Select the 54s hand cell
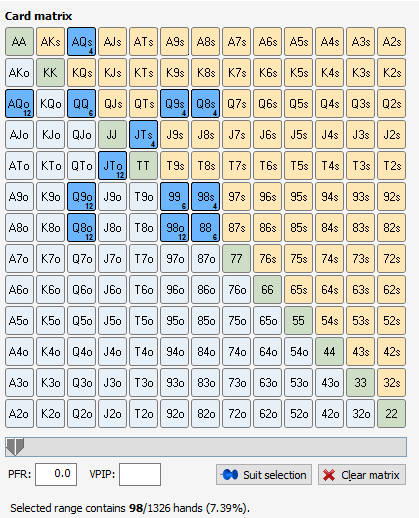This screenshot has height=518, width=419. 329,321
